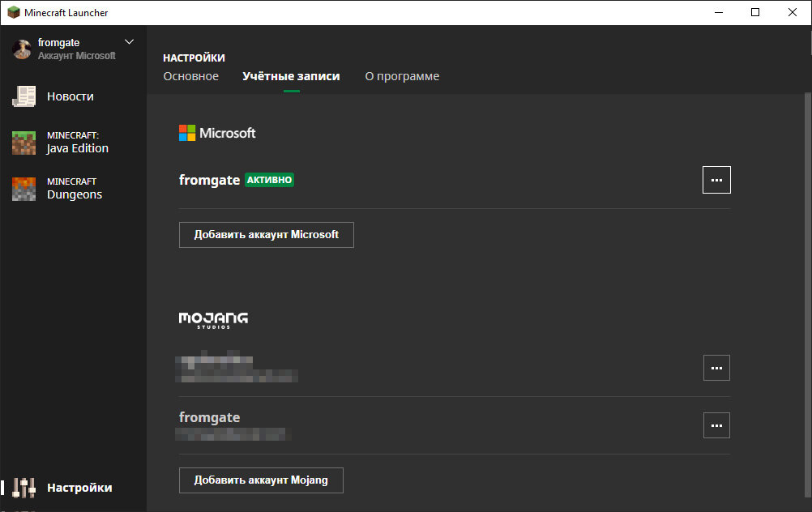Click the Mojang Studios logo

(x=213, y=321)
